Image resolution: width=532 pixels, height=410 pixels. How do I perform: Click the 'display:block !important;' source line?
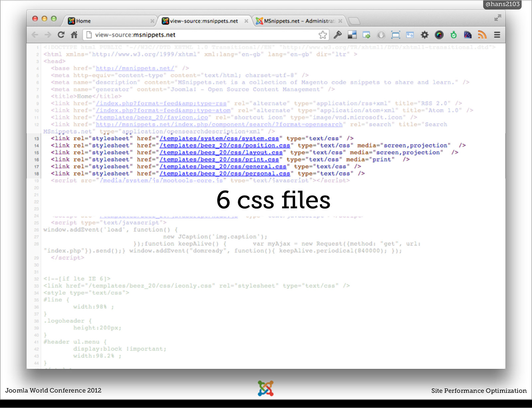[120, 349]
